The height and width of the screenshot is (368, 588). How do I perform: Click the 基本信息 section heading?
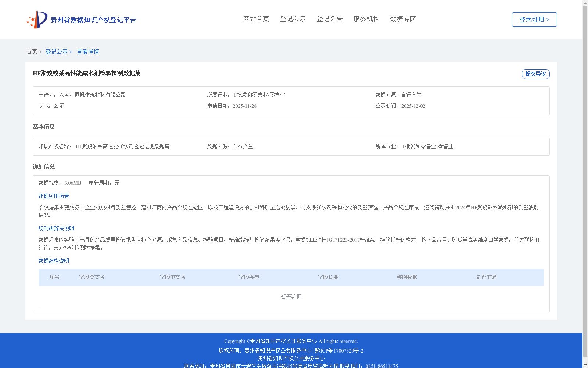click(x=44, y=126)
